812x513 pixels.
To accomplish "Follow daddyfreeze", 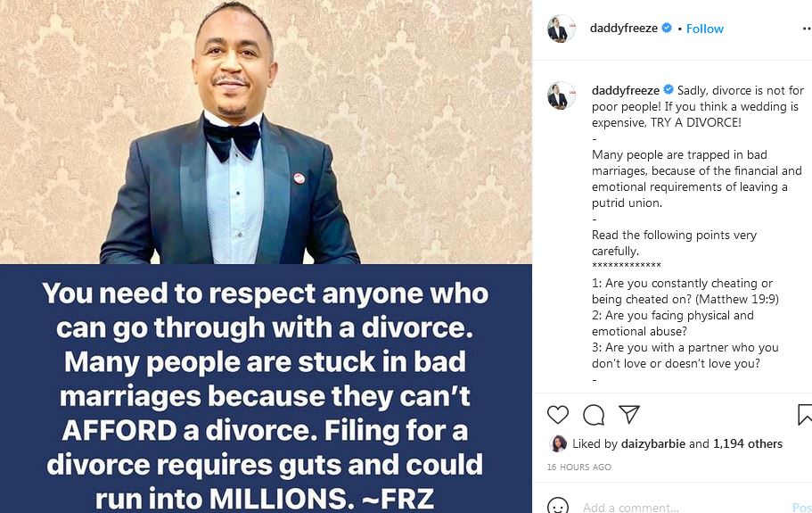I will coord(705,29).
